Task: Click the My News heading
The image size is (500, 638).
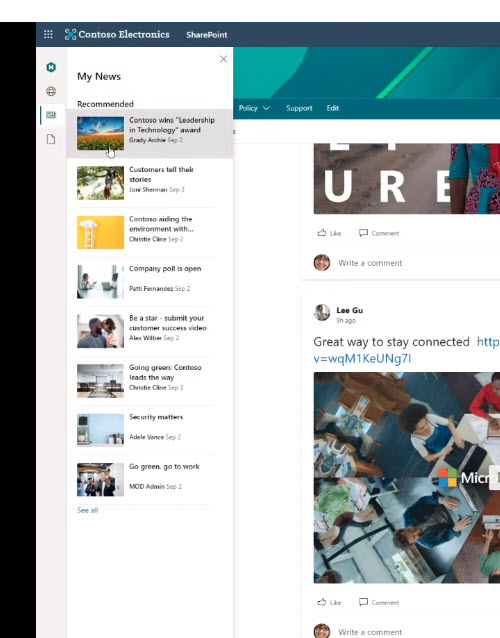Action: pyautogui.click(x=99, y=76)
